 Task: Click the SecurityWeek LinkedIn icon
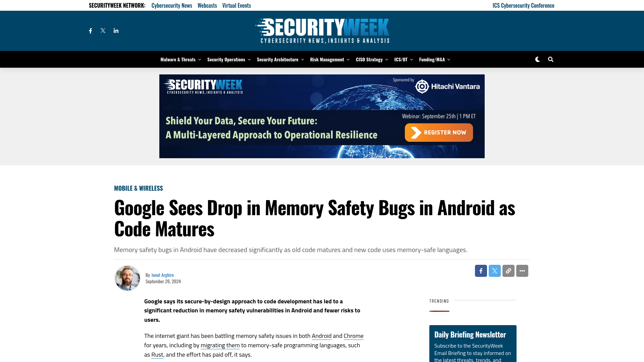click(x=116, y=30)
